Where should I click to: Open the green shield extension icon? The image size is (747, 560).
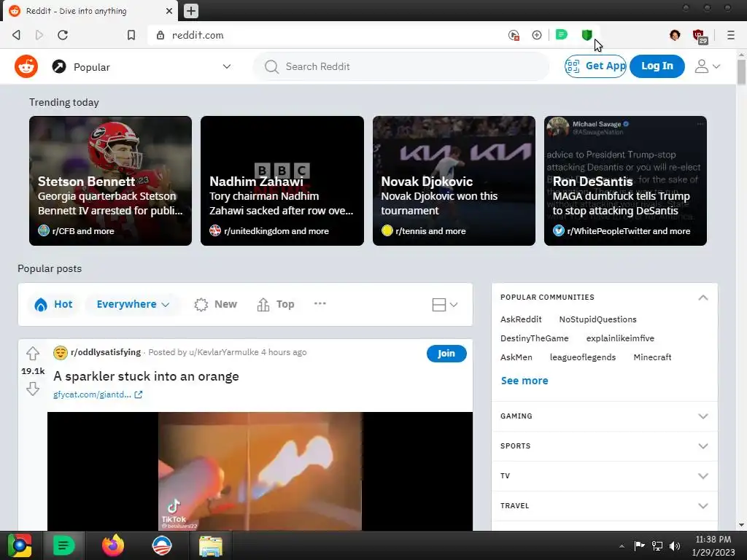pyautogui.click(x=587, y=35)
